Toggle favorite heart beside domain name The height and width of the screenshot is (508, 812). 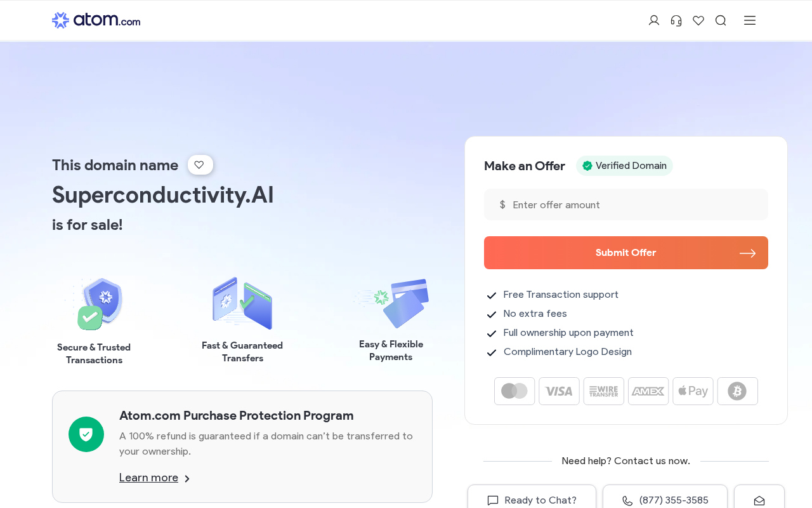pyautogui.click(x=200, y=165)
